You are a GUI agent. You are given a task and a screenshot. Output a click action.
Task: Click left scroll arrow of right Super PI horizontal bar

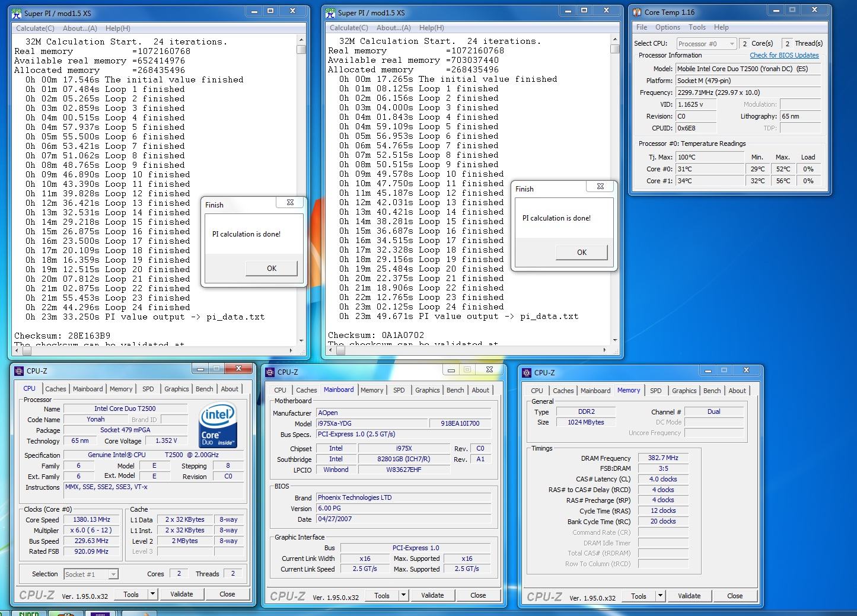click(331, 350)
